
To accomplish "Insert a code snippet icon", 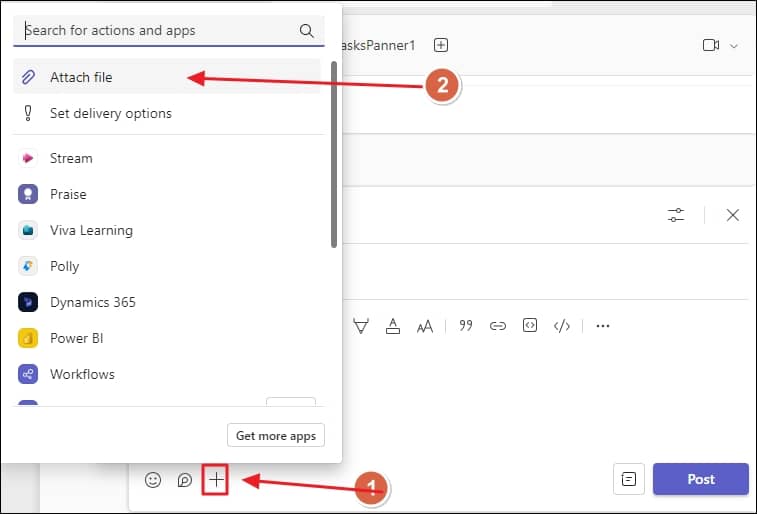I will [x=561, y=326].
